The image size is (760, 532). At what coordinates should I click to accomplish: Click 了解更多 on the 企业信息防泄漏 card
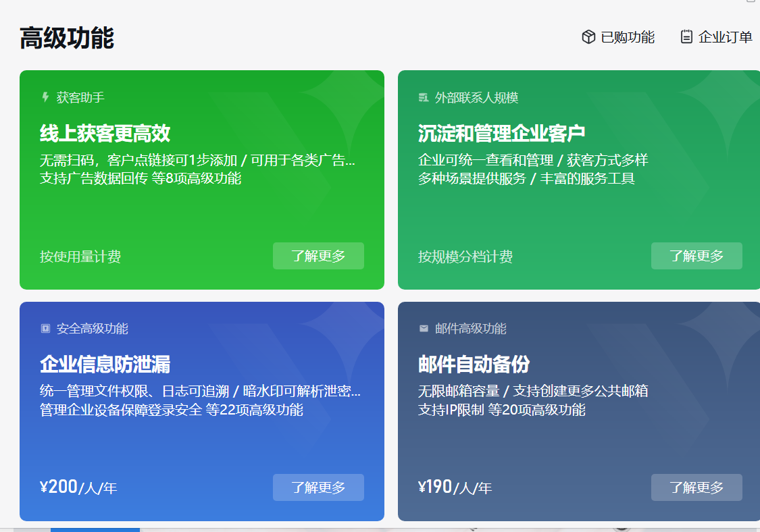point(318,487)
